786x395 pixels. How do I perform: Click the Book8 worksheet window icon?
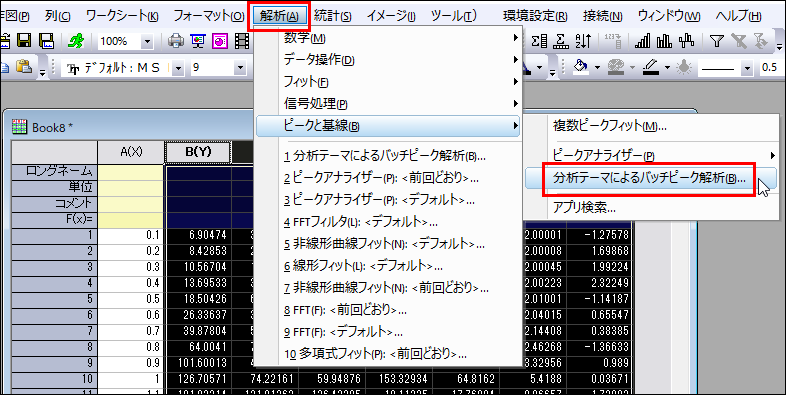pos(19,127)
